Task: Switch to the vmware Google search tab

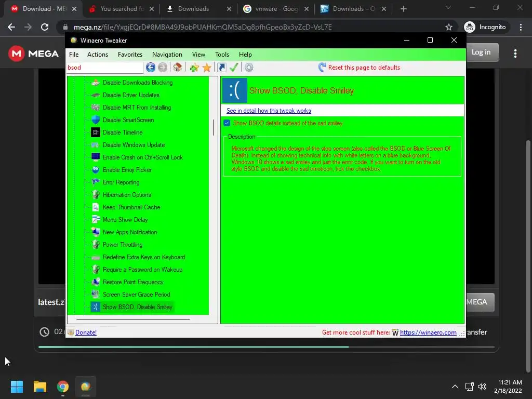Action: point(276,9)
